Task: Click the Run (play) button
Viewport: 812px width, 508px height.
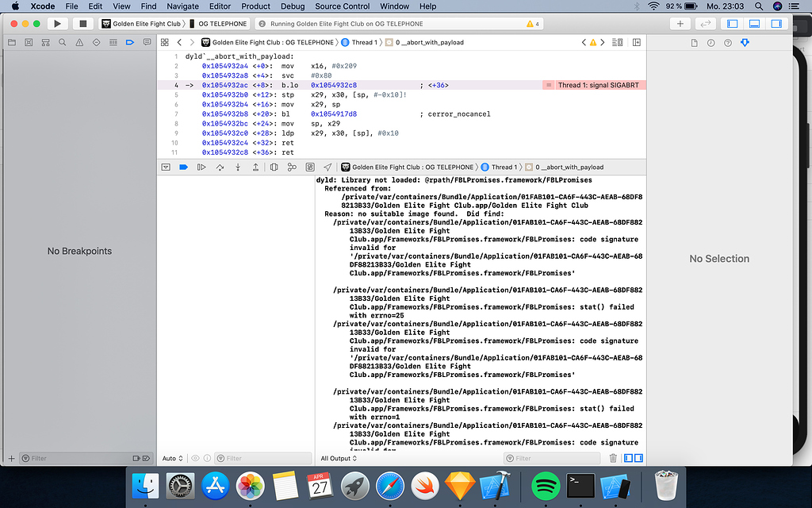Action: [x=57, y=24]
